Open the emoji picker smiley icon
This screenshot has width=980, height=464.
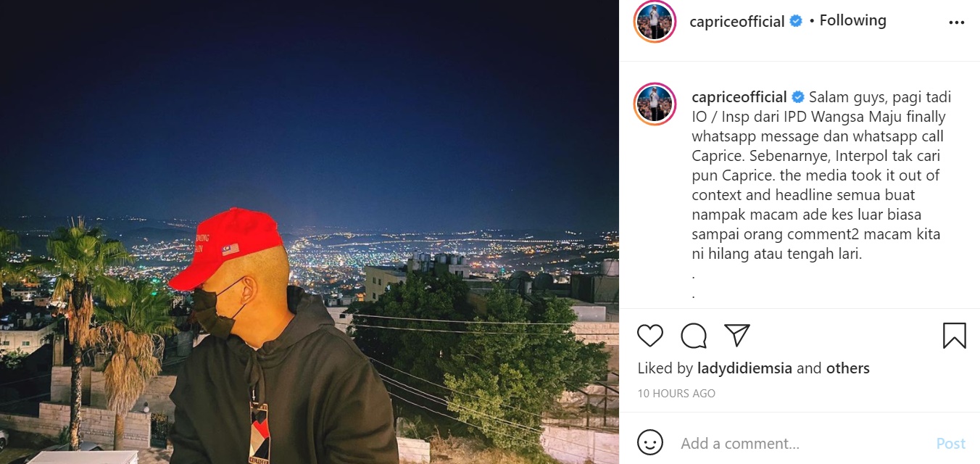click(x=650, y=442)
